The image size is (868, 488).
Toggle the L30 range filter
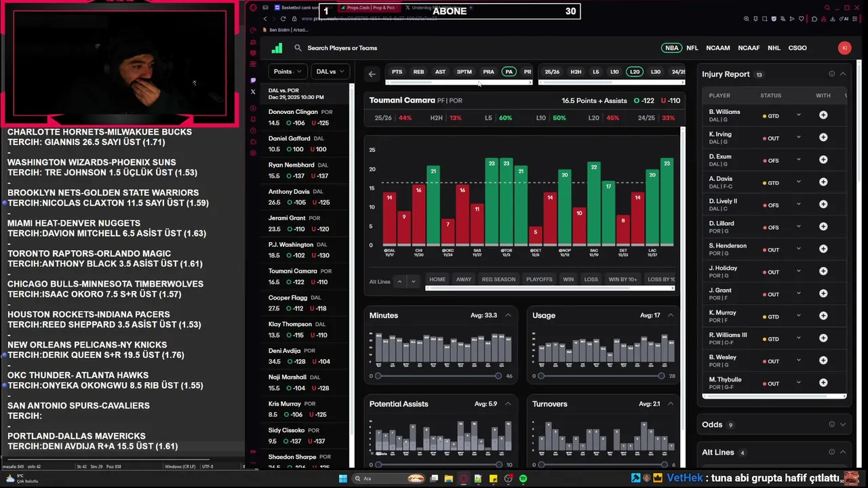point(655,72)
